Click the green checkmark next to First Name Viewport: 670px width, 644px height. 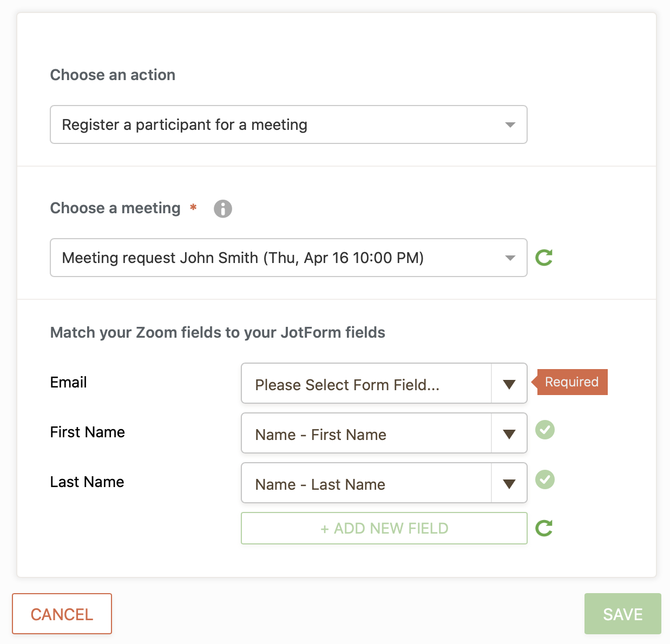click(545, 430)
